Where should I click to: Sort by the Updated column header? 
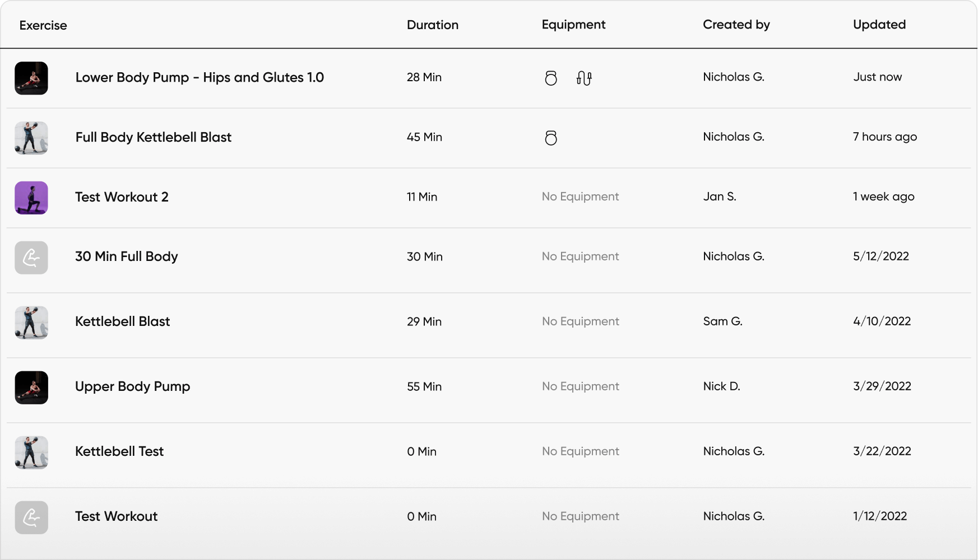tap(879, 25)
